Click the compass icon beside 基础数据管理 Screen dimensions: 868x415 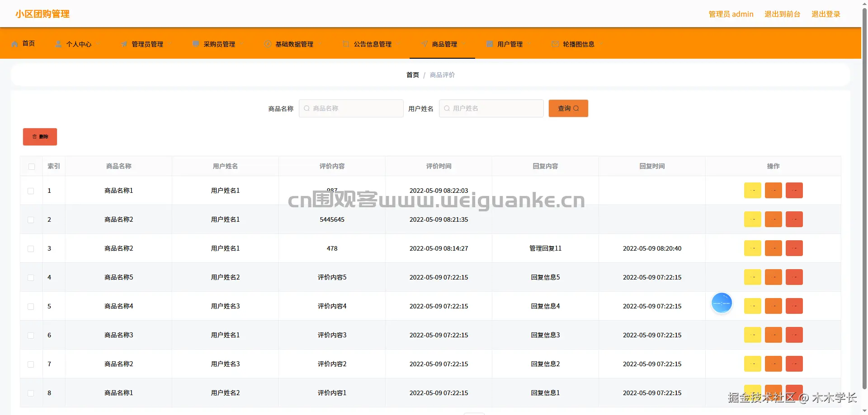tap(268, 44)
